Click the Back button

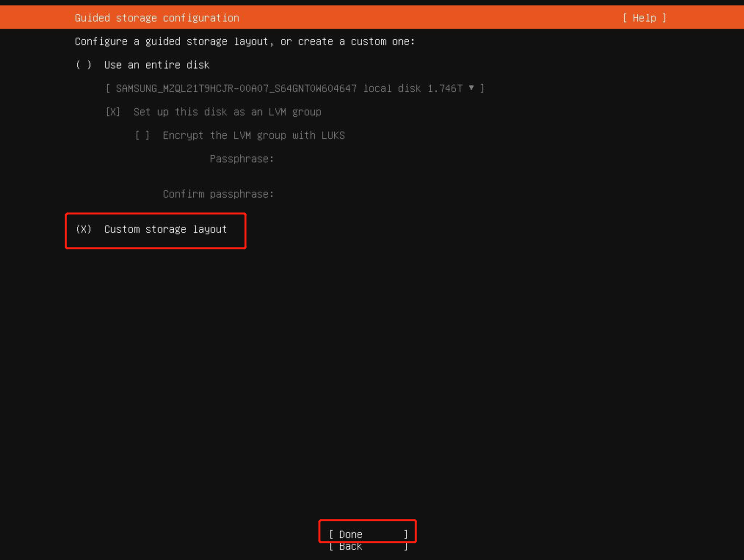point(368,546)
